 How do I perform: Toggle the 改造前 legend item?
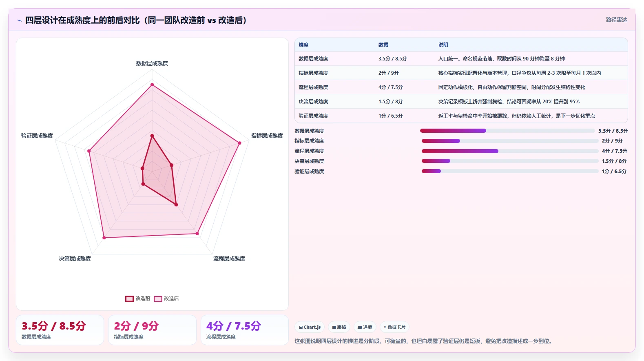tap(138, 299)
